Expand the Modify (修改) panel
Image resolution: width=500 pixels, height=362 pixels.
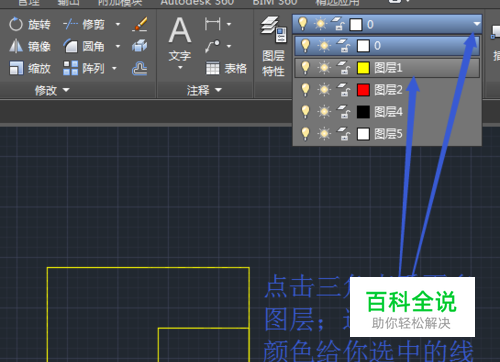coord(52,90)
